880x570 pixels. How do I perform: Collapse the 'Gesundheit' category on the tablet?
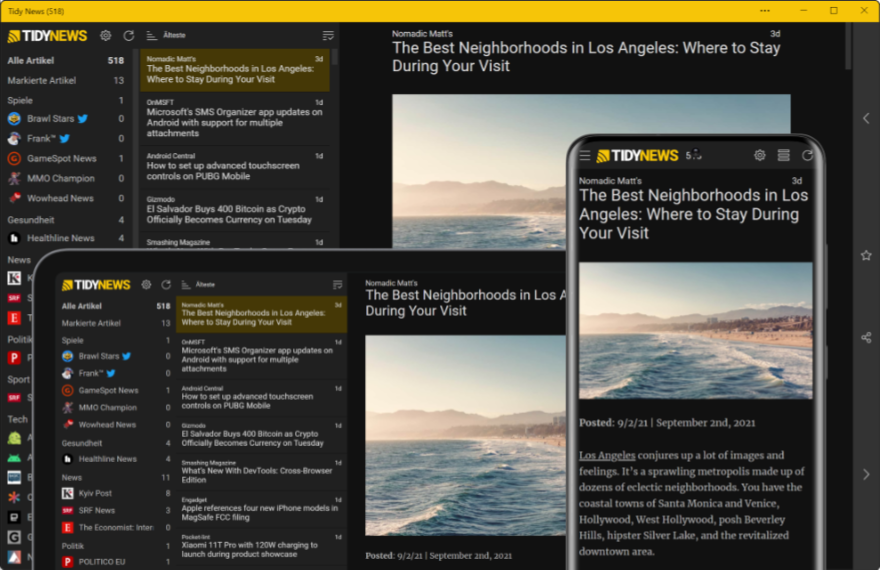click(x=82, y=443)
